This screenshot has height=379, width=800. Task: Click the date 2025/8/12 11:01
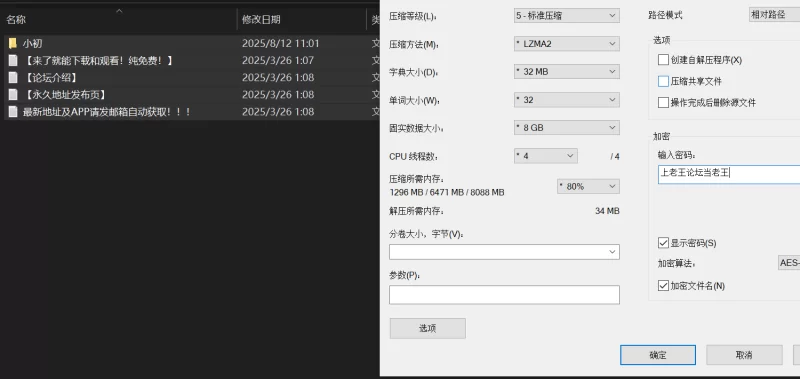(281, 43)
